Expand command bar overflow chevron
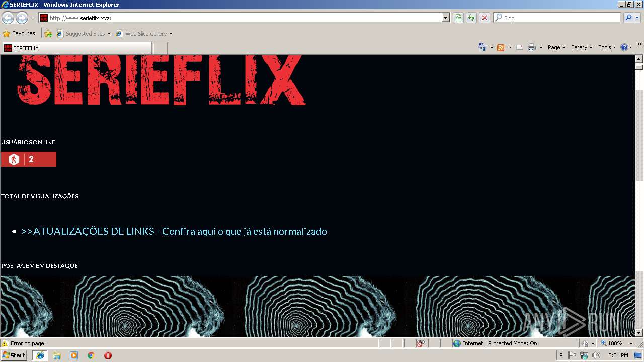Image resolution: width=644 pixels, height=362 pixels. [x=640, y=44]
